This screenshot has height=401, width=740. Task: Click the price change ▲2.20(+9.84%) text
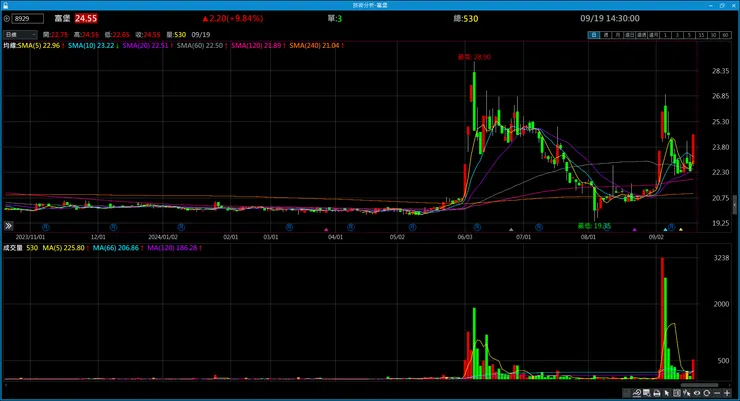point(232,18)
